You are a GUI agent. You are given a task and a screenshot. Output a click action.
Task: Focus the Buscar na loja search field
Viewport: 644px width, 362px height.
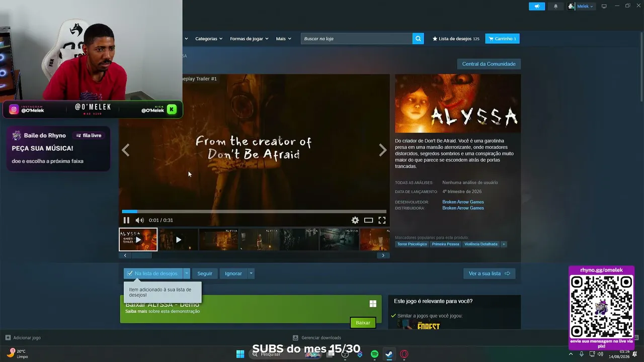[357, 39]
